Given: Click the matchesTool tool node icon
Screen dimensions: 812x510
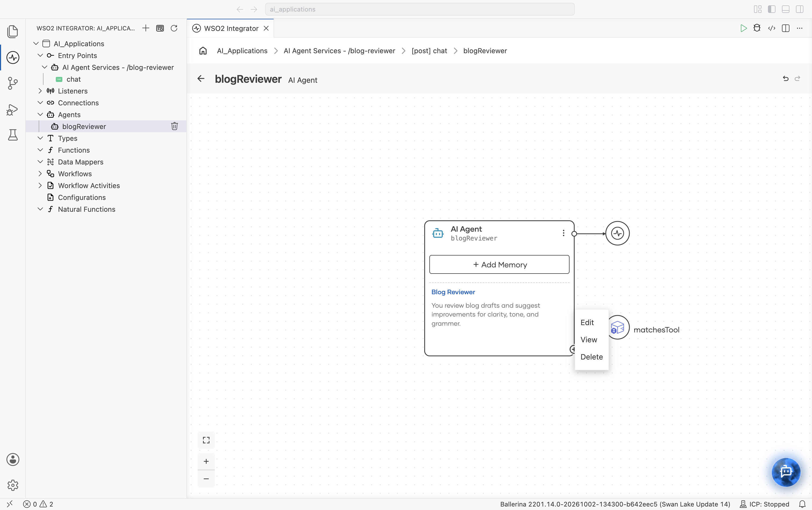Looking at the screenshot, I should tap(618, 327).
